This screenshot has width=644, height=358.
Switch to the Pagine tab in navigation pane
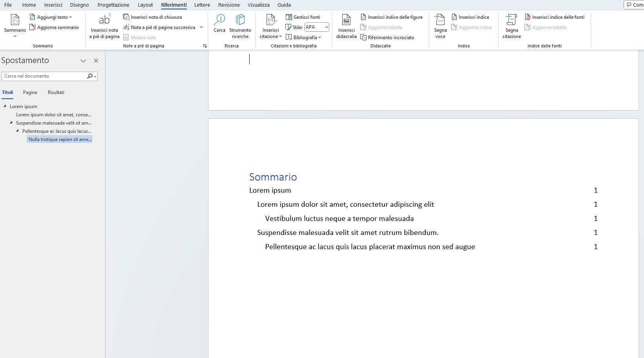[30, 92]
